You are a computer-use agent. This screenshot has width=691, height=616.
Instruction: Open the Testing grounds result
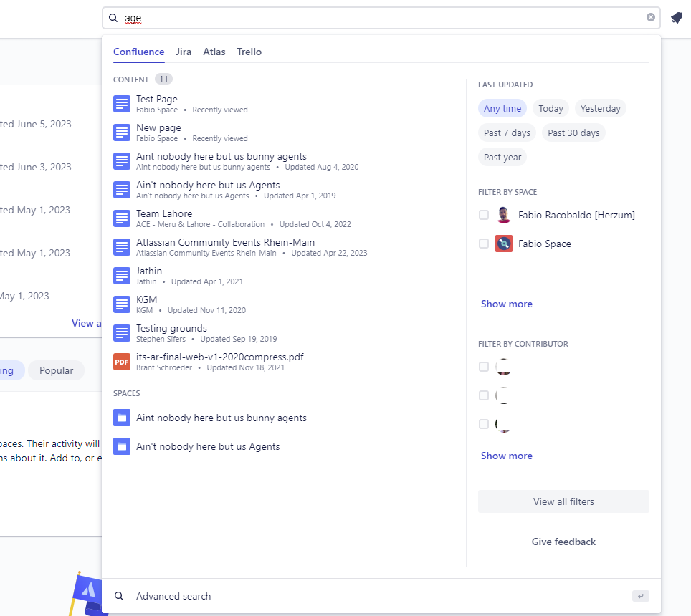pos(285,333)
